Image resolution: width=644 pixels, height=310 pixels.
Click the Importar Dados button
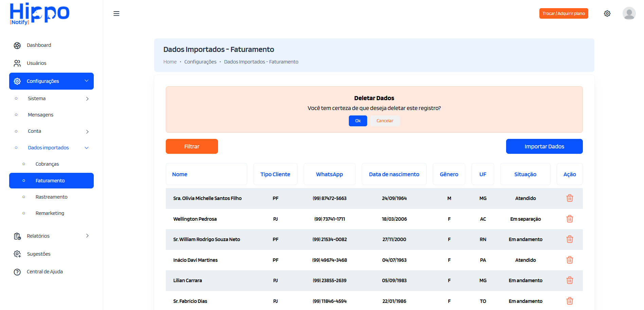544,146
